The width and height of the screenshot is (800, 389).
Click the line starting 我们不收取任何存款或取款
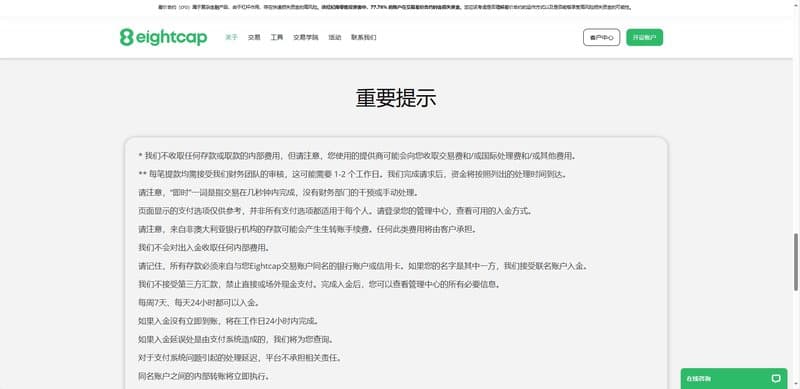357,156
